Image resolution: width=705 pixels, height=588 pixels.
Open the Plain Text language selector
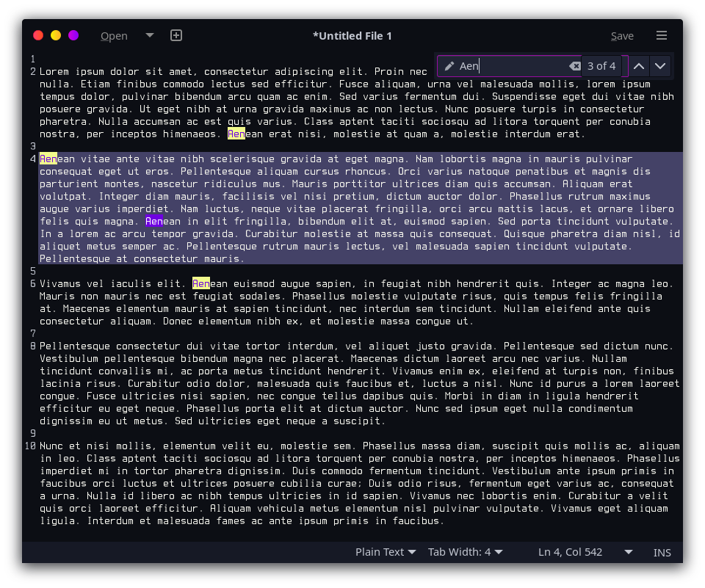(x=386, y=552)
